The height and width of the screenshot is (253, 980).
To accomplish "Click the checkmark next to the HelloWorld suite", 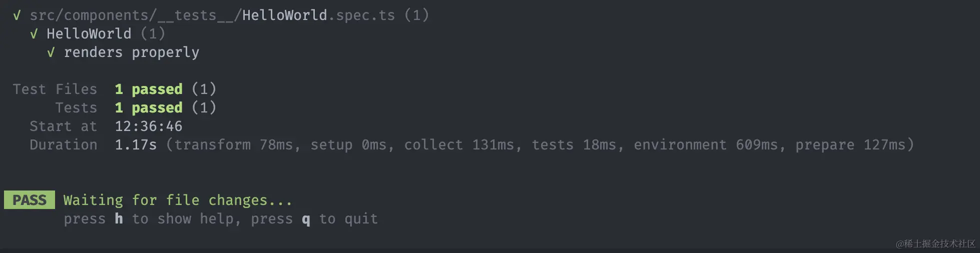I will click(34, 34).
